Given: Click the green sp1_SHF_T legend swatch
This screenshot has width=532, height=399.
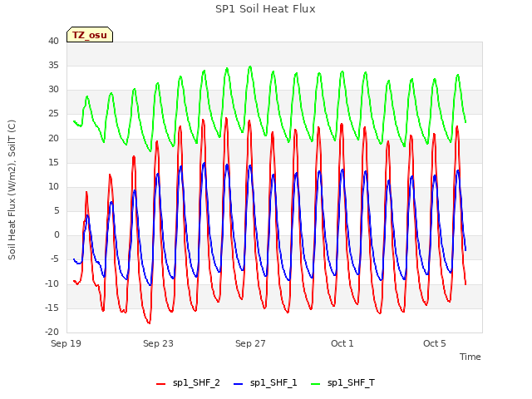Looking at the screenshot, I should pos(316,384).
